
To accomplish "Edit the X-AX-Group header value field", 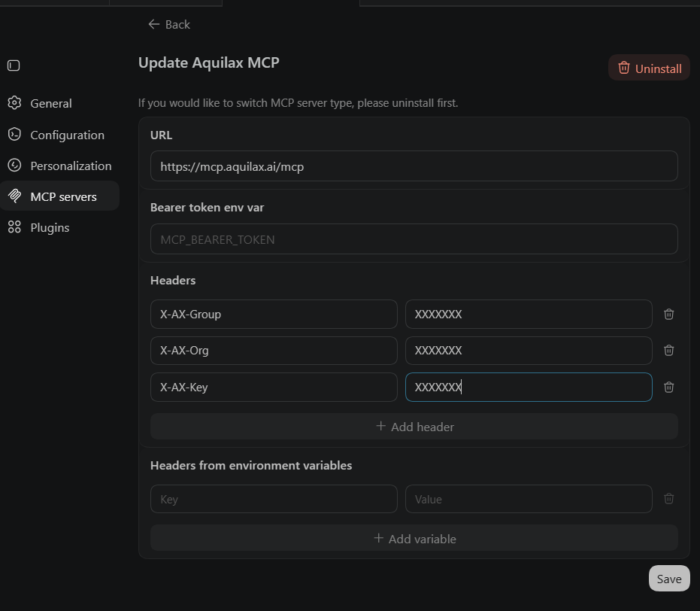I will 529,314.
